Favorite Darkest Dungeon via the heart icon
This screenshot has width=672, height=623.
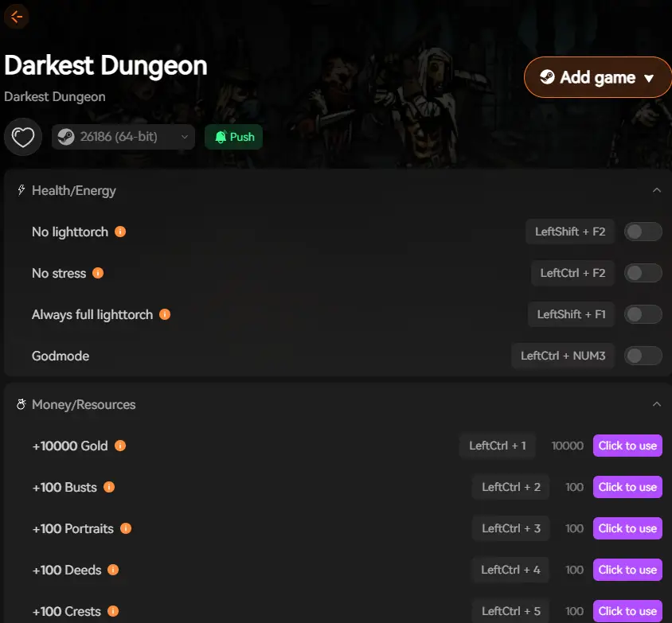click(x=23, y=136)
